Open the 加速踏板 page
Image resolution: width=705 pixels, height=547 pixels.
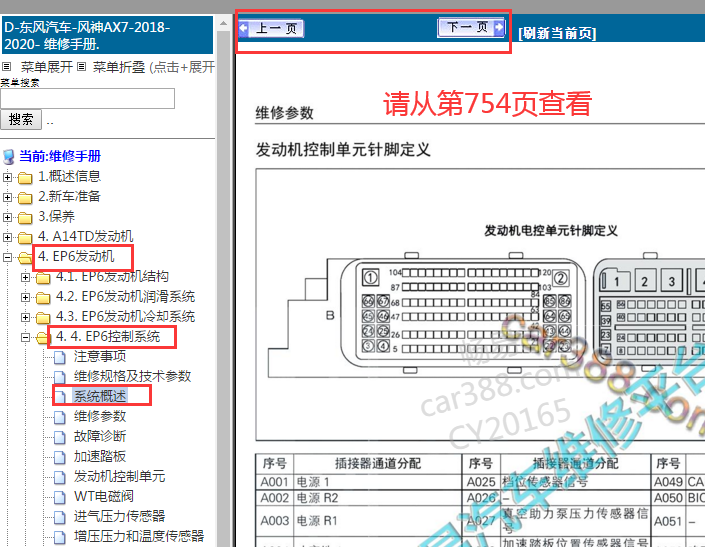[100, 456]
